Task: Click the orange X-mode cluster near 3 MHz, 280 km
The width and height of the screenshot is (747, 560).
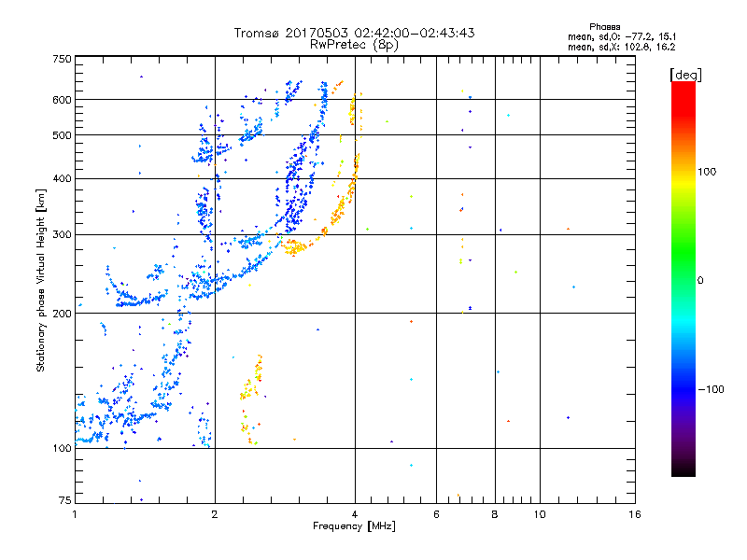Action: pyautogui.click(x=294, y=246)
